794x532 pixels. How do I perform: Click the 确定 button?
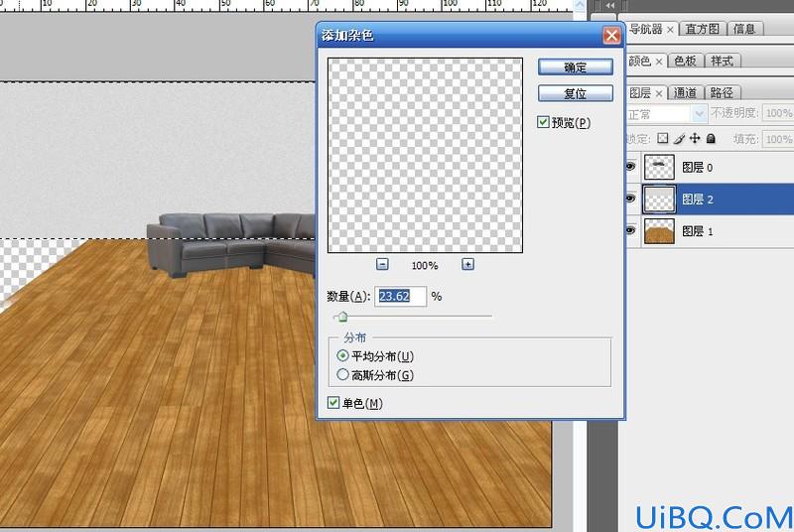[576, 66]
